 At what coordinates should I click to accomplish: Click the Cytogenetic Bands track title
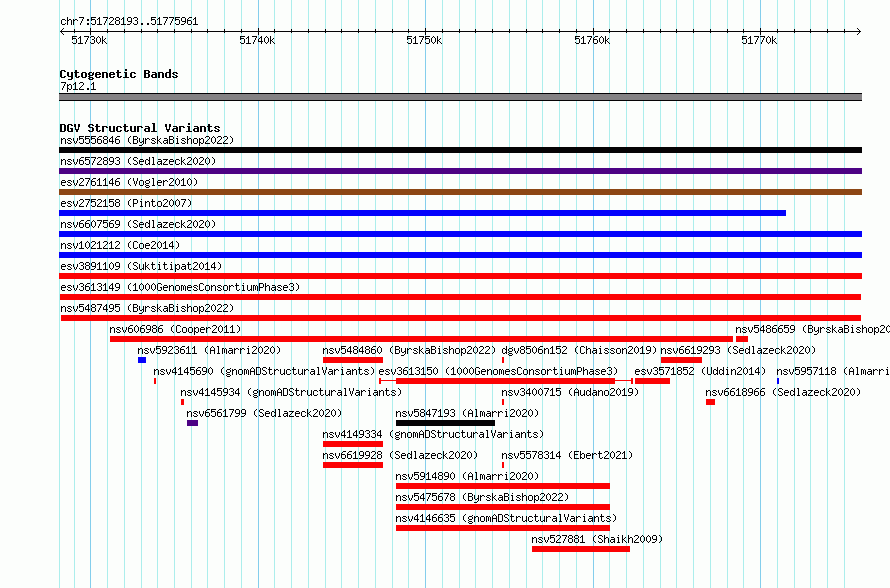(119, 74)
